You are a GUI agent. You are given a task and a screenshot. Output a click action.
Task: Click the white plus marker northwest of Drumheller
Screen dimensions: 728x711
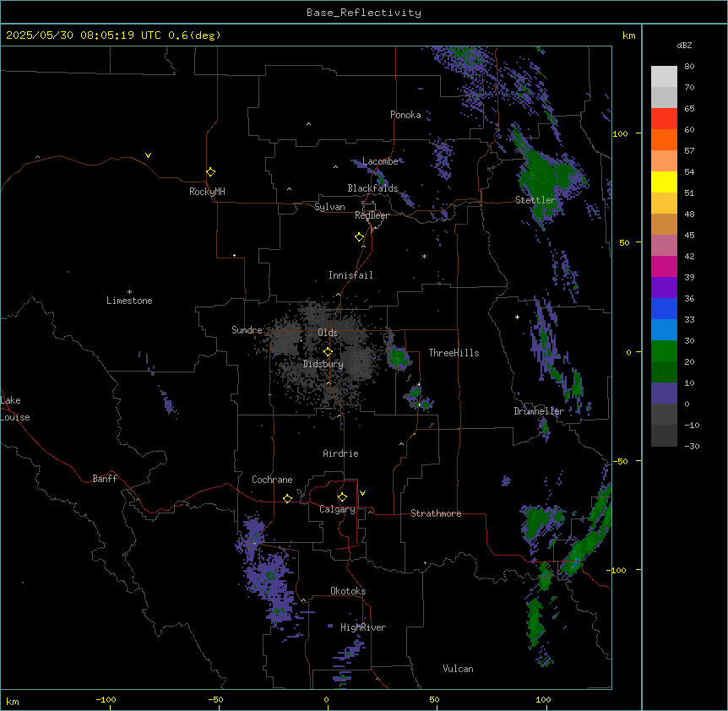point(517,317)
